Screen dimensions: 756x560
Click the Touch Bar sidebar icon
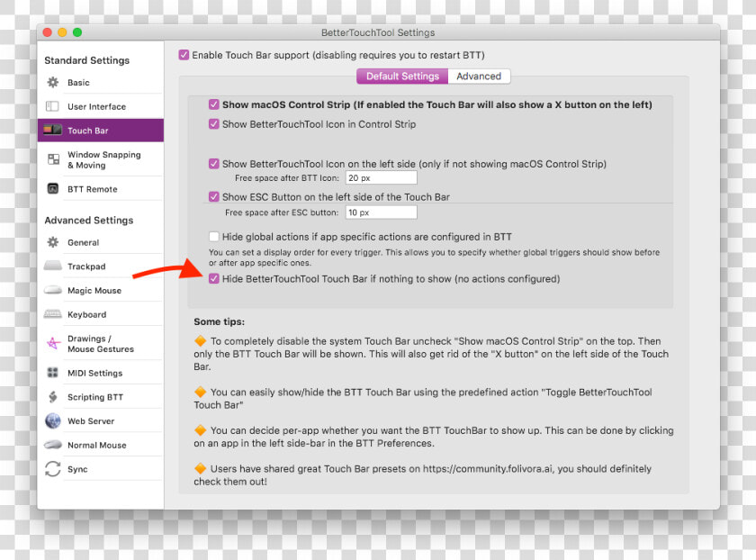[x=52, y=131]
